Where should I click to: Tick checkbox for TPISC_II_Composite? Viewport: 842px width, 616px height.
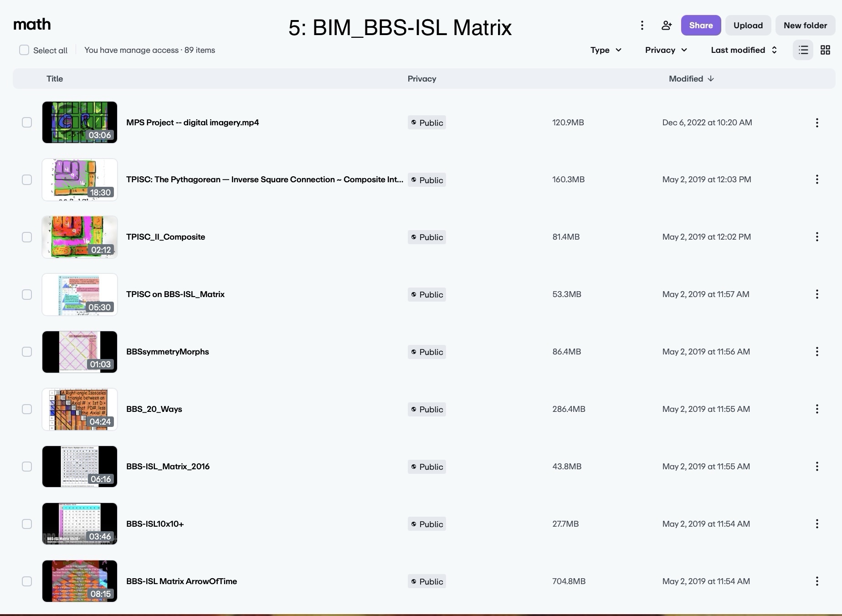coord(27,237)
